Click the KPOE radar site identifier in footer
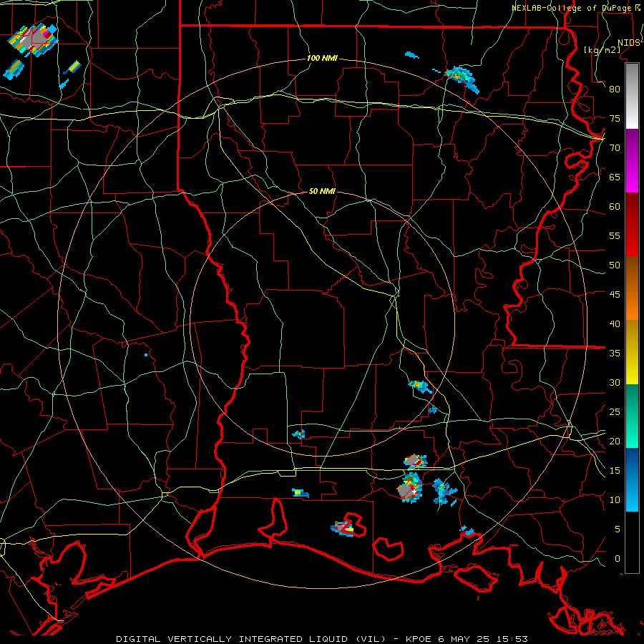The width and height of the screenshot is (644, 644). [x=419, y=639]
